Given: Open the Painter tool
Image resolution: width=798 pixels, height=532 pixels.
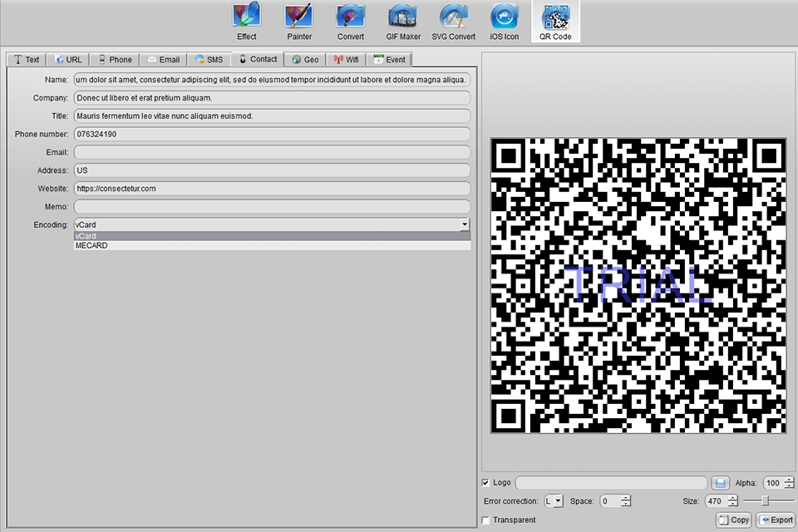Looking at the screenshot, I should pos(298,22).
